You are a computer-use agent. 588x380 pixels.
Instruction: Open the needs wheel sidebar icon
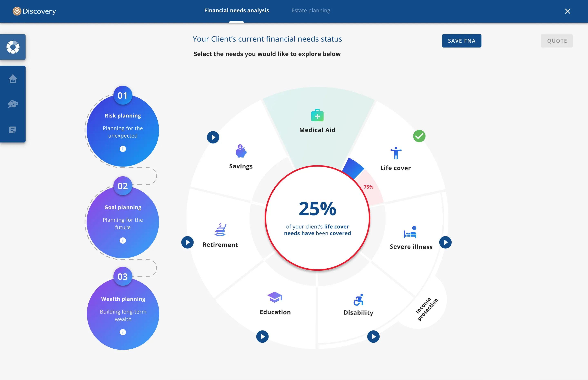point(13,47)
